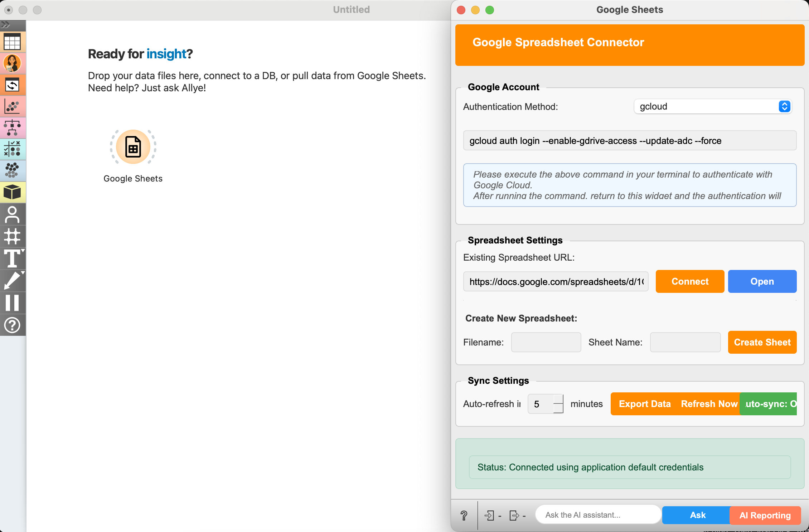This screenshot has height=532, width=809.
Task: Click the Google Spreadsheet Connector orange header
Action: click(x=630, y=45)
